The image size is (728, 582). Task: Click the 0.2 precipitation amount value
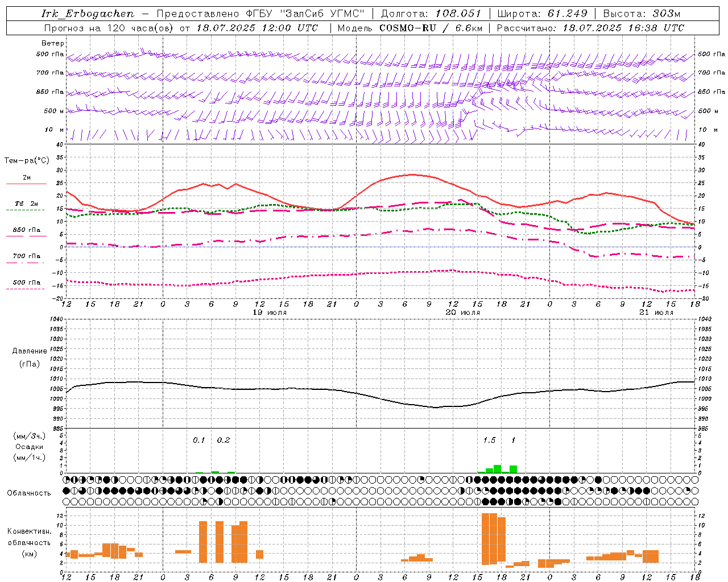[x=224, y=440]
